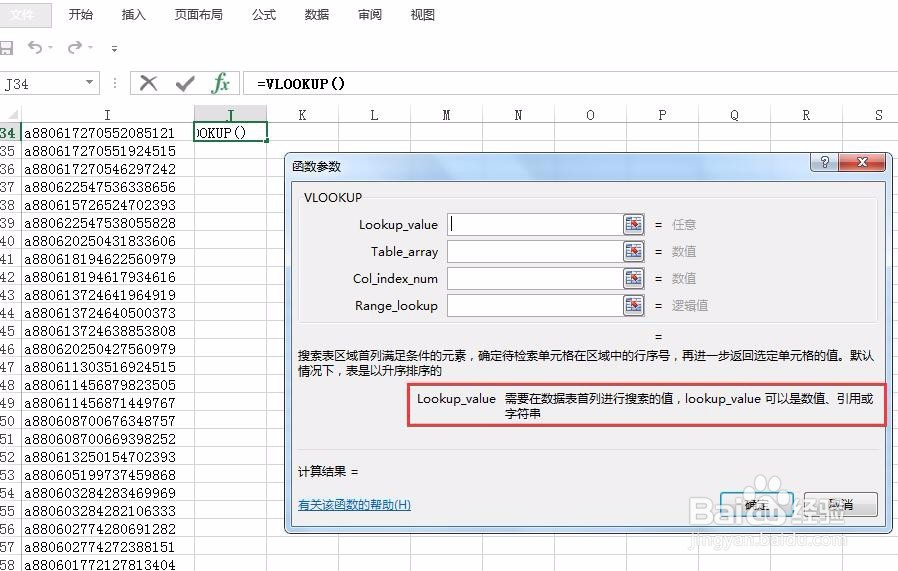Click cell a880601772127813404
The width and height of the screenshot is (898, 571).
(x=107, y=564)
